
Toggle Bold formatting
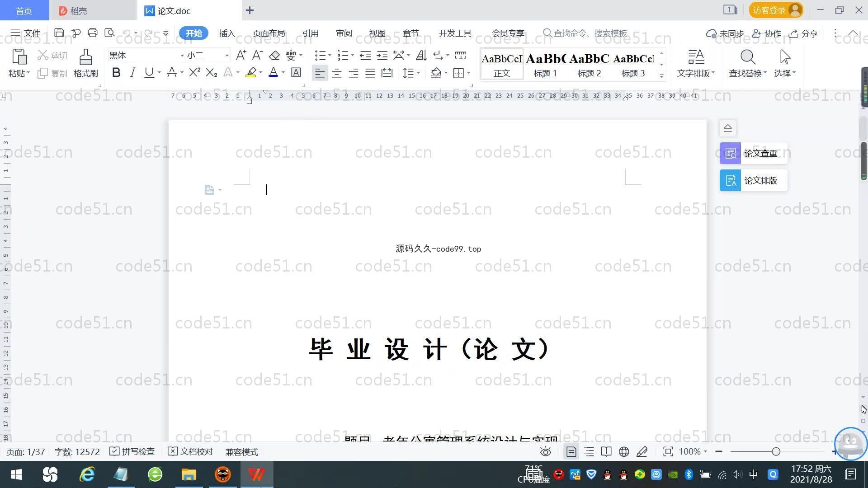point(116,72)
